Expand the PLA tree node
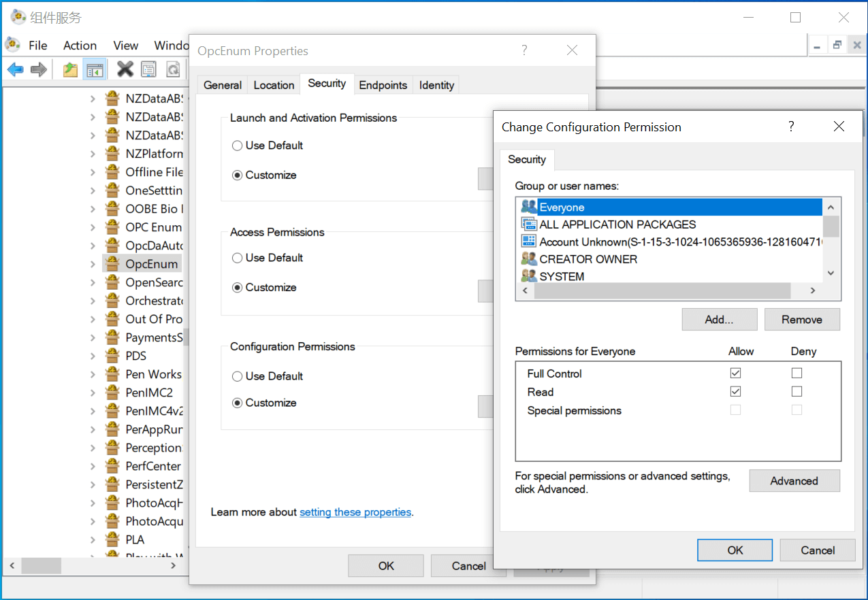 coord(93,539)
